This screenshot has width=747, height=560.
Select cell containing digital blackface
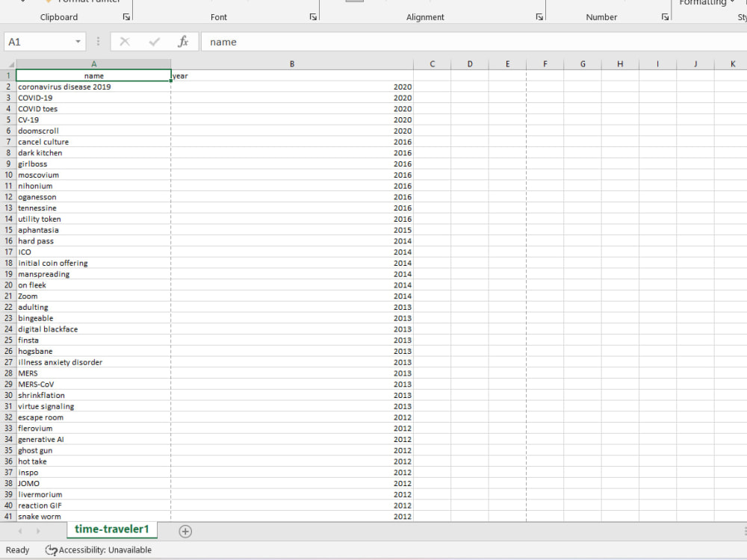click(x=94, y=329)
